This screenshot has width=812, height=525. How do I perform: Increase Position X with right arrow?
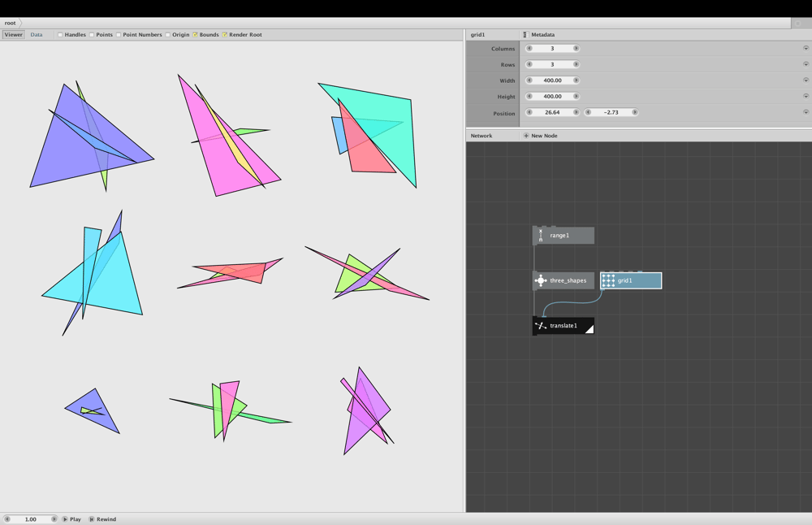(x=576, y=112)
